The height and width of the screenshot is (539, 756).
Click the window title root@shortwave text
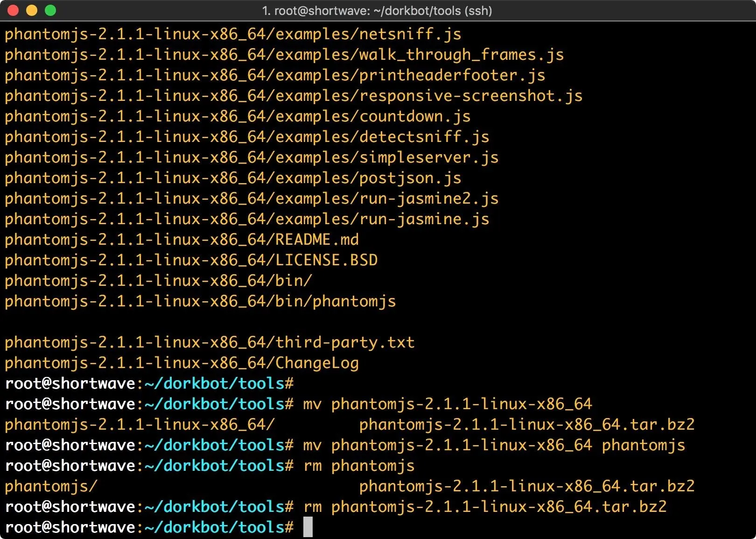click(377, 10)
